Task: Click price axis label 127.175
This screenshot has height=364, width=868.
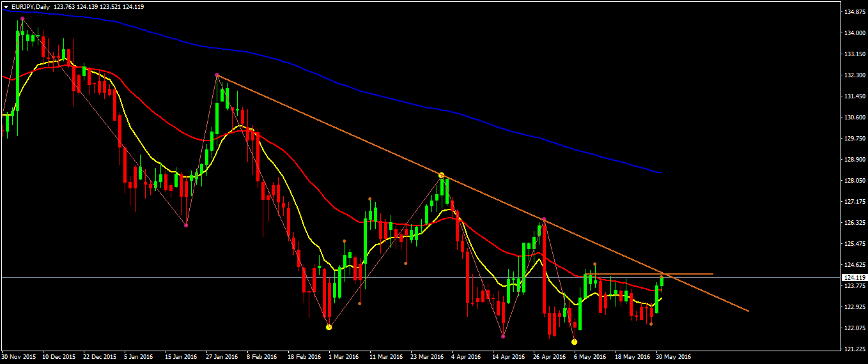Action: (x=855, y=202)
